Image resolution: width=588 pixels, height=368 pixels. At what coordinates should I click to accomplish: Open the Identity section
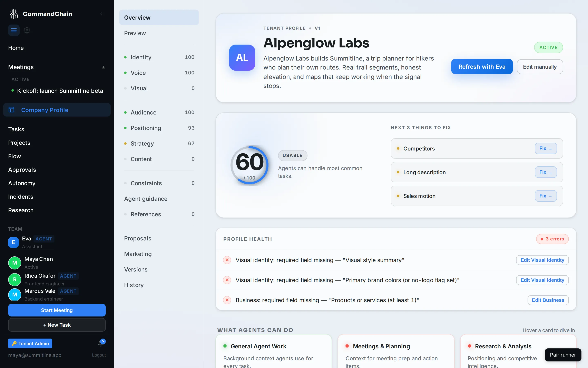[x=159, y=57]
